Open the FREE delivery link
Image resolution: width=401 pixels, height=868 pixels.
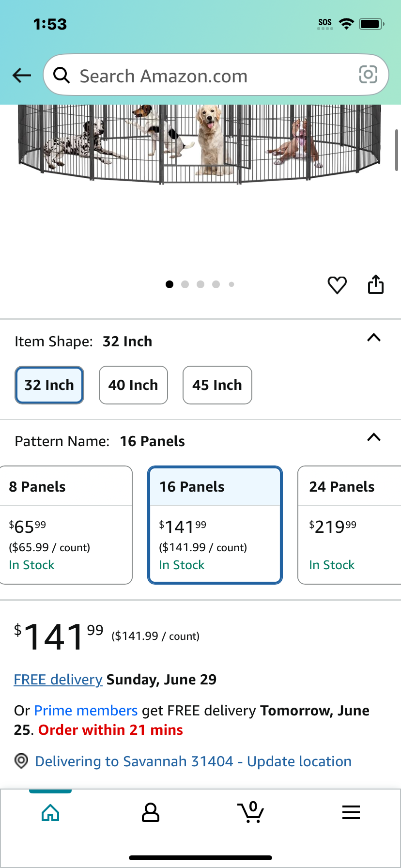[58, 680]
